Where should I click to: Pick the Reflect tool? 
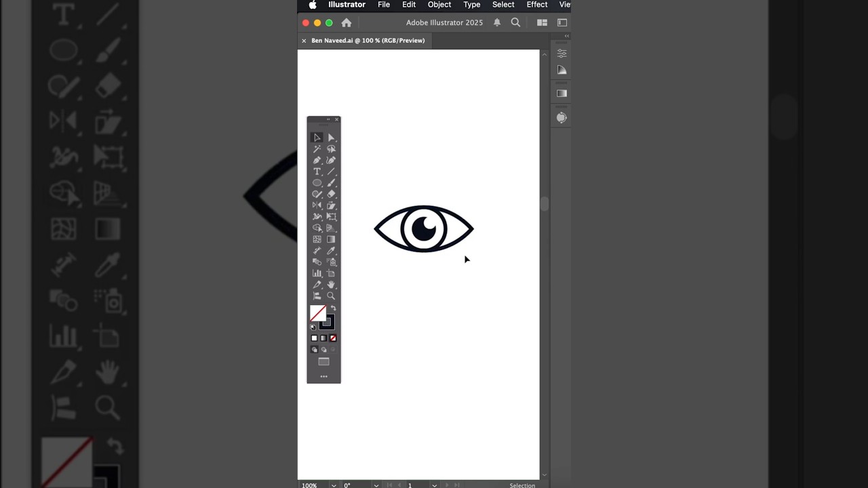317,205
